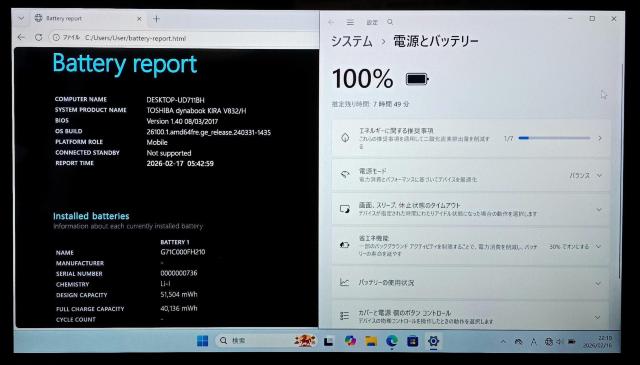Click design capacity 51,504 mWh
This screenshot has height=365, width=640.
[x=179, y=294]
